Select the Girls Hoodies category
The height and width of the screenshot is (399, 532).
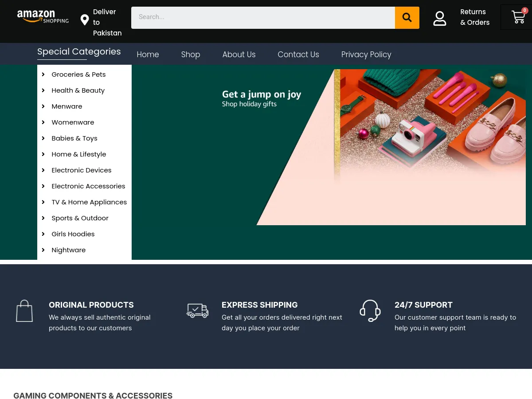tap(73, 234)
